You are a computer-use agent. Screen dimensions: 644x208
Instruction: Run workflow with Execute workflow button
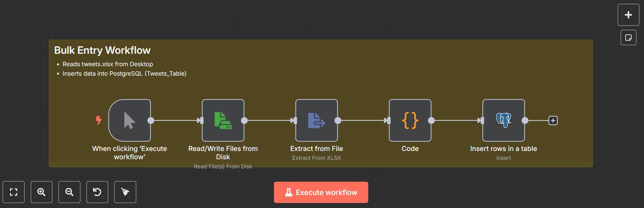(321, 192)
